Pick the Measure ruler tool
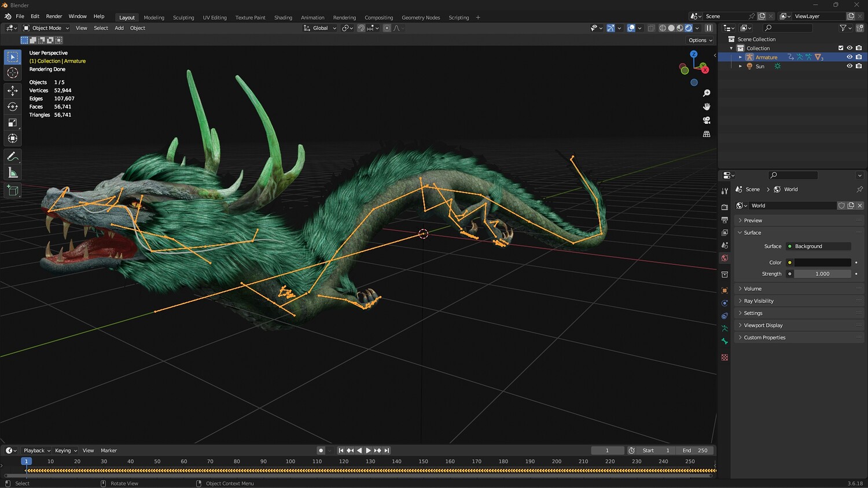 click(x=12, y=173)
